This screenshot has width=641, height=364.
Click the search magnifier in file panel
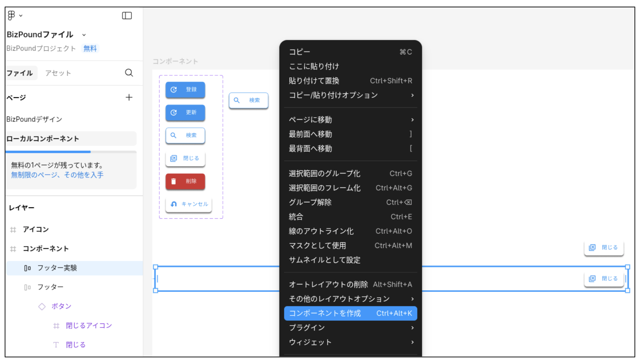pyautogui.click(x=129, y=73)
